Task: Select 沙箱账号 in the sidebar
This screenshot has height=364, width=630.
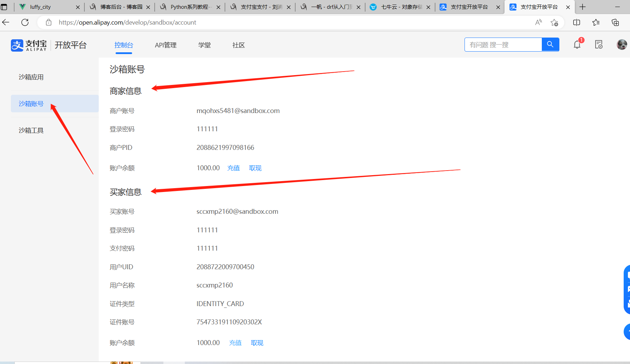Action: (x=55, y=104)
